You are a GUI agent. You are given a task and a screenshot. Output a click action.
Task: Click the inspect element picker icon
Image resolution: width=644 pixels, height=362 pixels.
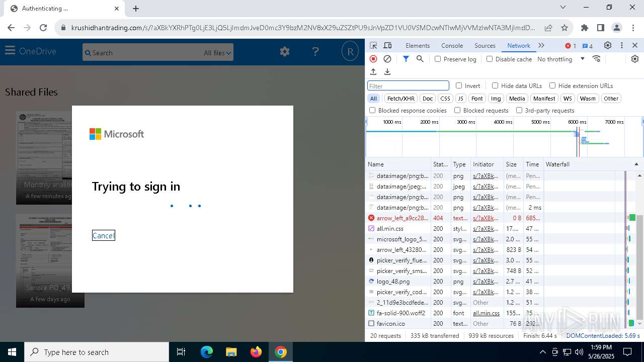[373, 45]
